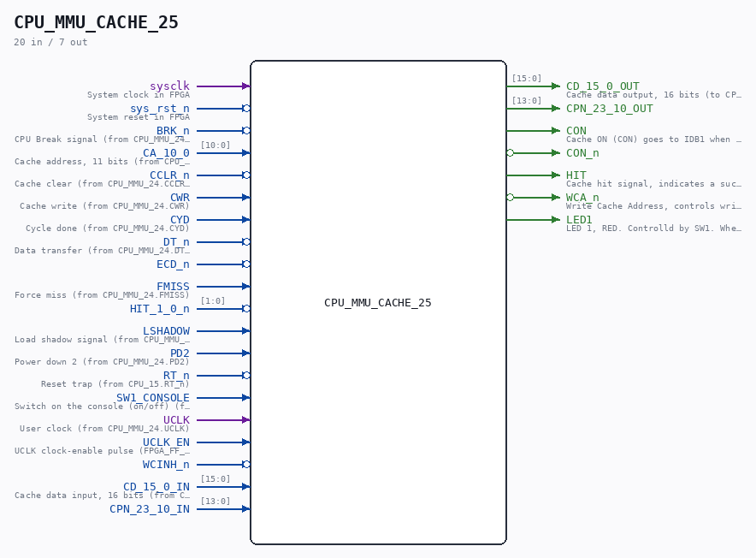Select the module block center label CPU_MMU_CACHE_25
The image size is (756, 558).
pyautogui.click(x=377, y=303)
